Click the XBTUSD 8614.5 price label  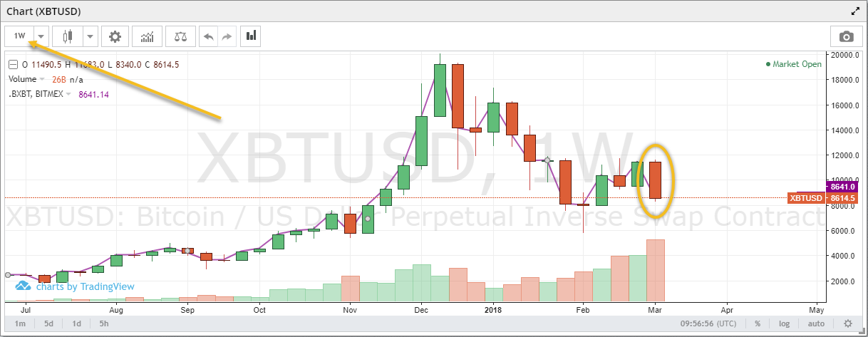tap(822, 198)
